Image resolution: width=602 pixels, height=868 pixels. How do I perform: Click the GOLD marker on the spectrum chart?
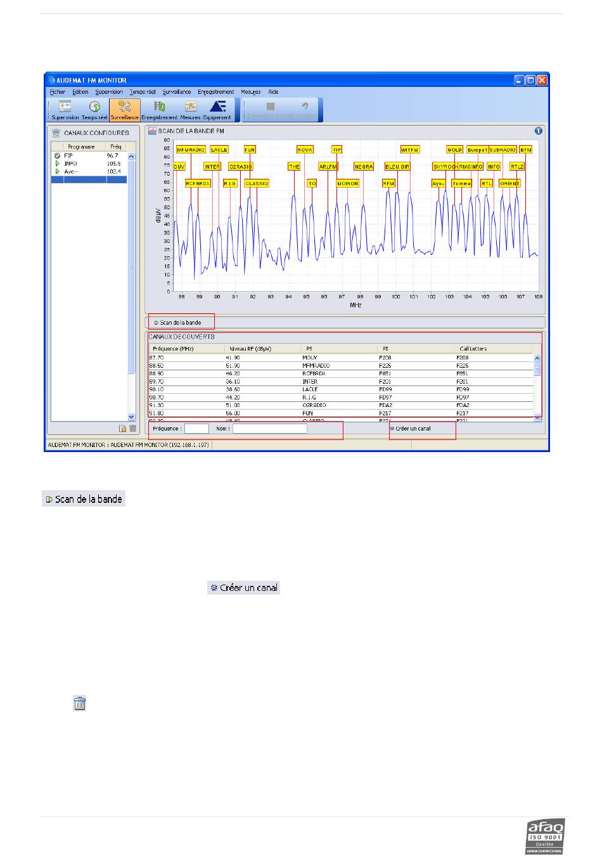coord(454,150)
